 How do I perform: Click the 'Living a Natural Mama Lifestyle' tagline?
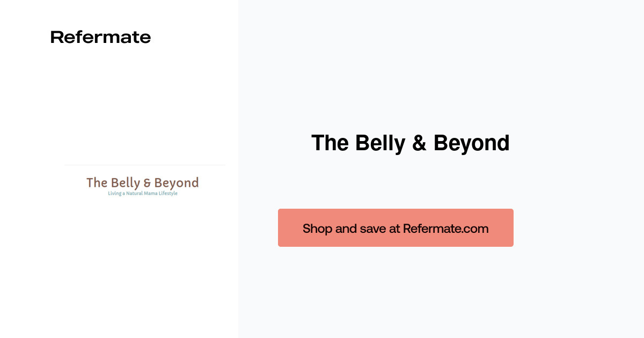[x=142, y=193]
